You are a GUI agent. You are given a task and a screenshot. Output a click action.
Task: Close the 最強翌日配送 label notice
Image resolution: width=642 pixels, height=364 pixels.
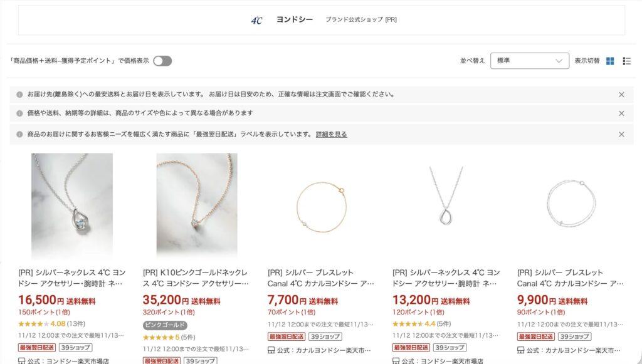point(621,134)
